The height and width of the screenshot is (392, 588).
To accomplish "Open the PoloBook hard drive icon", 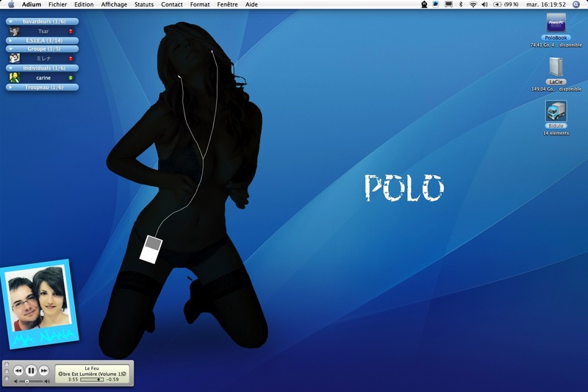I will [x=556, y=24].
